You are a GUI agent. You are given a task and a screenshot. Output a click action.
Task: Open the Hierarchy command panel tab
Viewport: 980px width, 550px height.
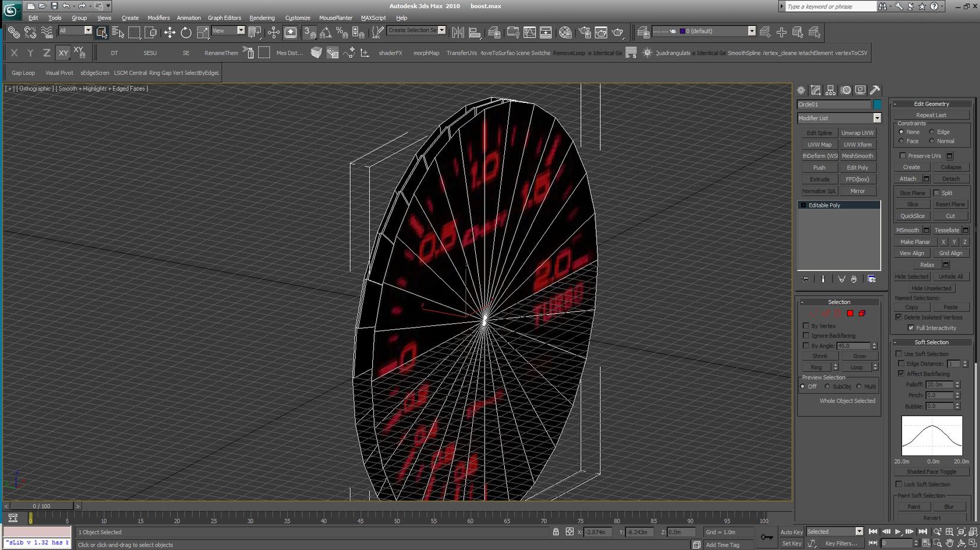[x=831, y=90]
